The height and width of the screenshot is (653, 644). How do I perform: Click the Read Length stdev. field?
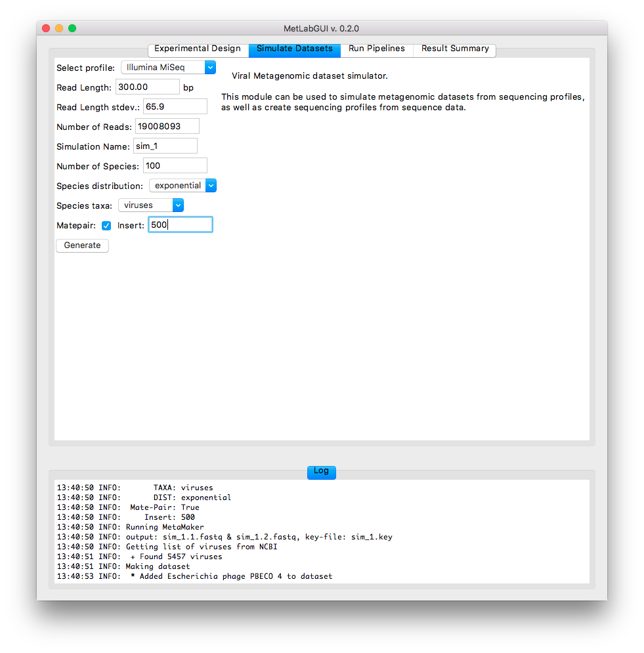[x=175, y=106]
